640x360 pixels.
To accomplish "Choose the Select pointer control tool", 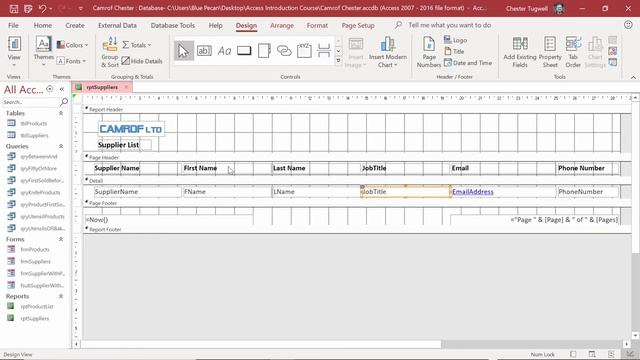I will point(184,51).
